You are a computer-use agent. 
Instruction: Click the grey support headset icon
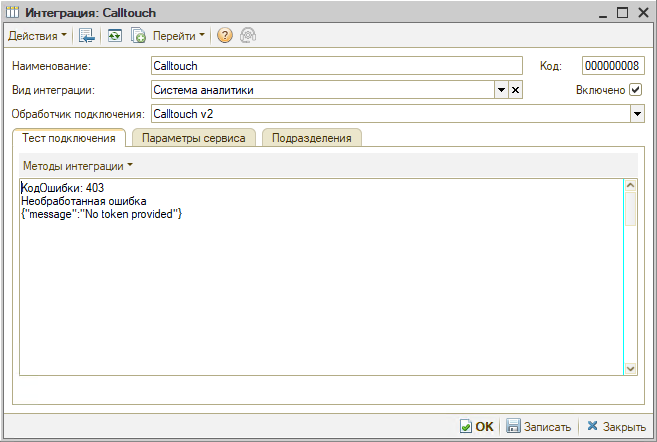pyautogui.click(x=248, y=36)
